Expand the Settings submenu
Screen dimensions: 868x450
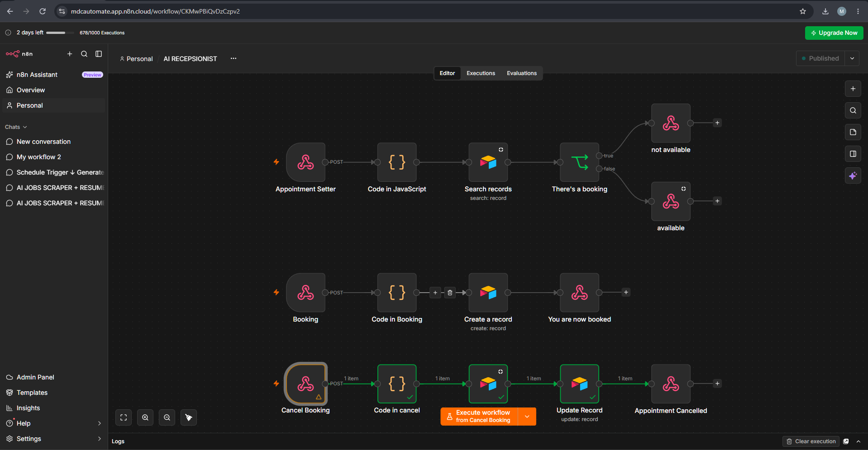[x=100, y=439]
